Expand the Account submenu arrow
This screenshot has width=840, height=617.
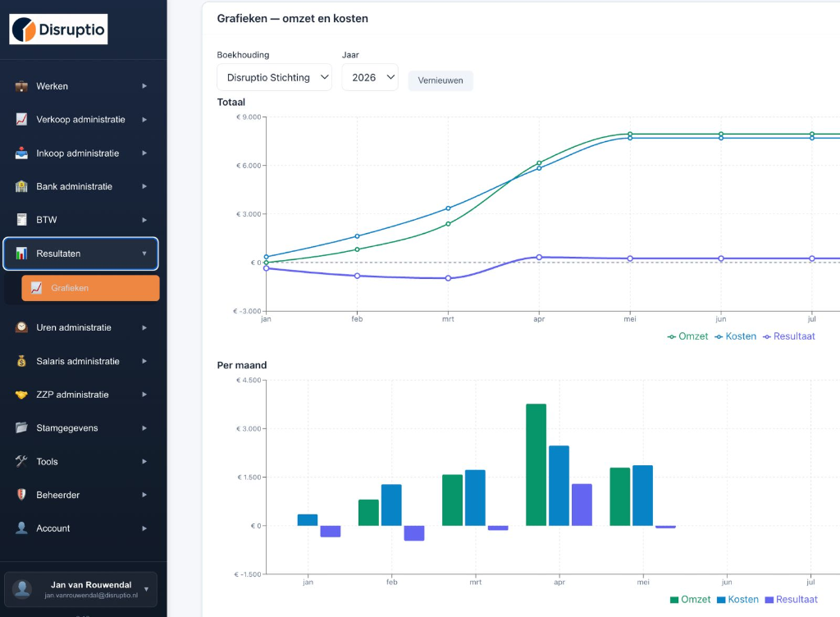[144, 528]
